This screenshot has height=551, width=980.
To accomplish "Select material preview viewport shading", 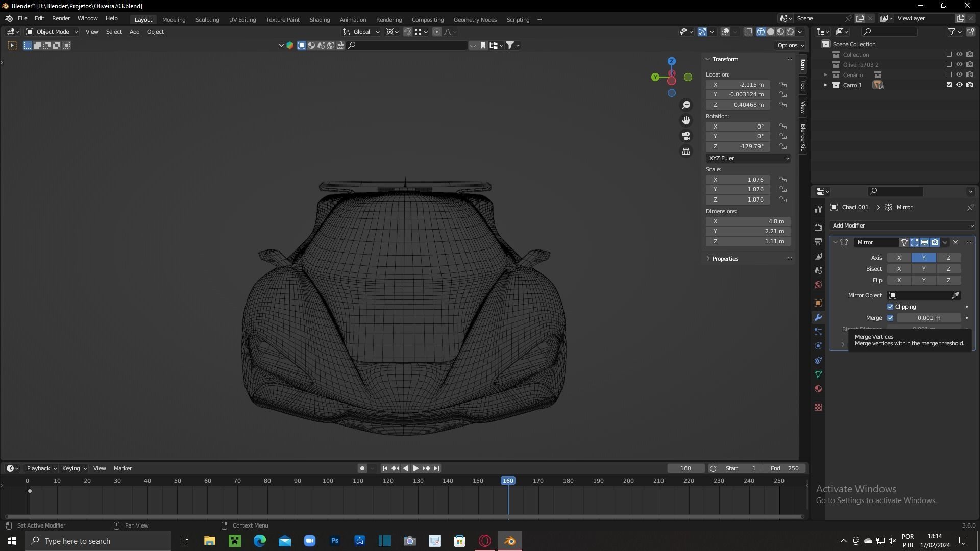I will [x=780, y=32].
